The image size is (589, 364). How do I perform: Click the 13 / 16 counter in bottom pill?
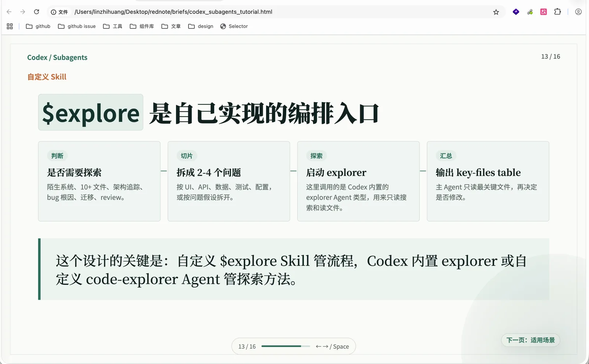coord(247,346)
